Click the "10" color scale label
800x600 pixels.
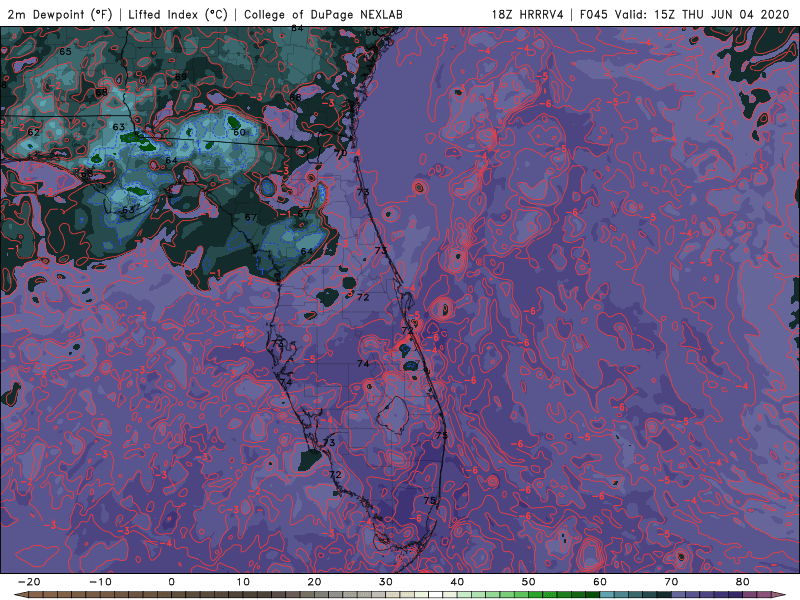(x=243, y=582)
